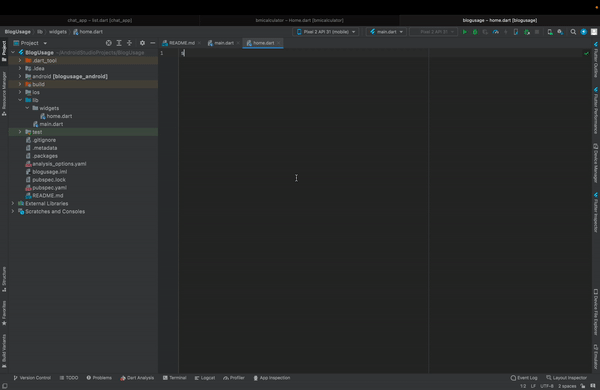Expand the .dart_tool folder
The width and height of the screenshot is (600, 390).
20,60
